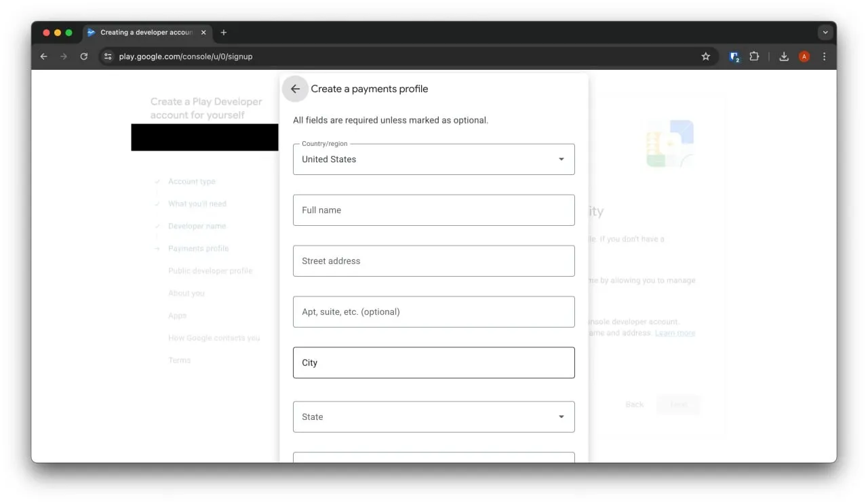868x504 pixels.
Task: Open the State dropdown
Action: point(434,416)
